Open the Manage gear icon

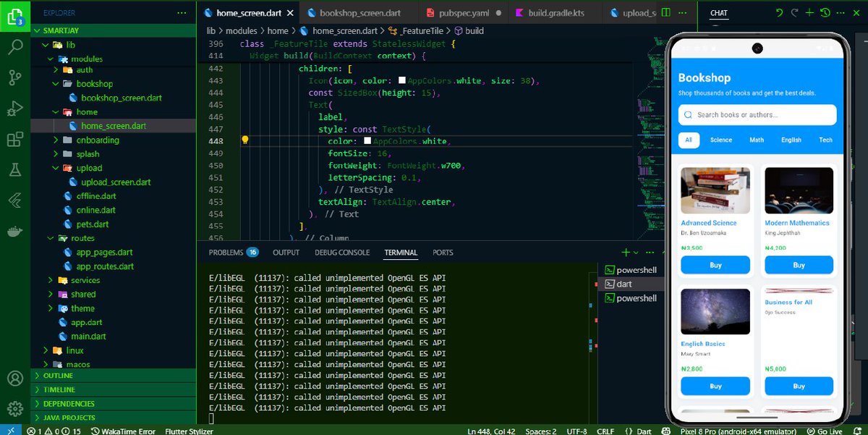(x=14, y=409)
